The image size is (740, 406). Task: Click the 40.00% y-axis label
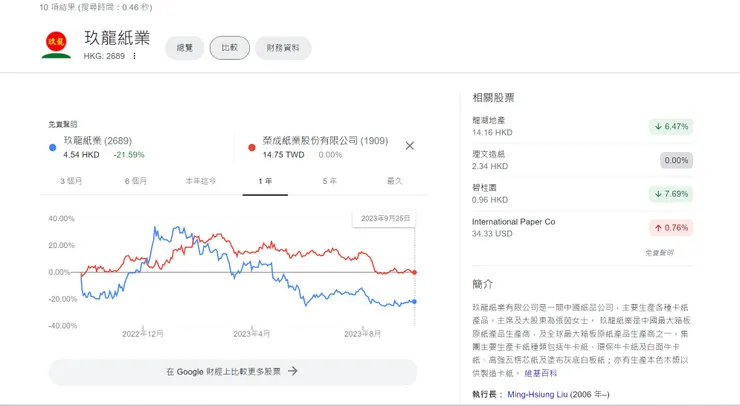click(x=61, y=219)
